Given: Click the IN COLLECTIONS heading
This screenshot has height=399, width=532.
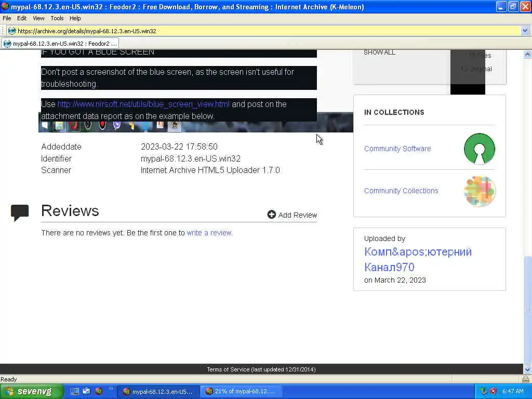Looking at the screenshot, I should (394, 112).
